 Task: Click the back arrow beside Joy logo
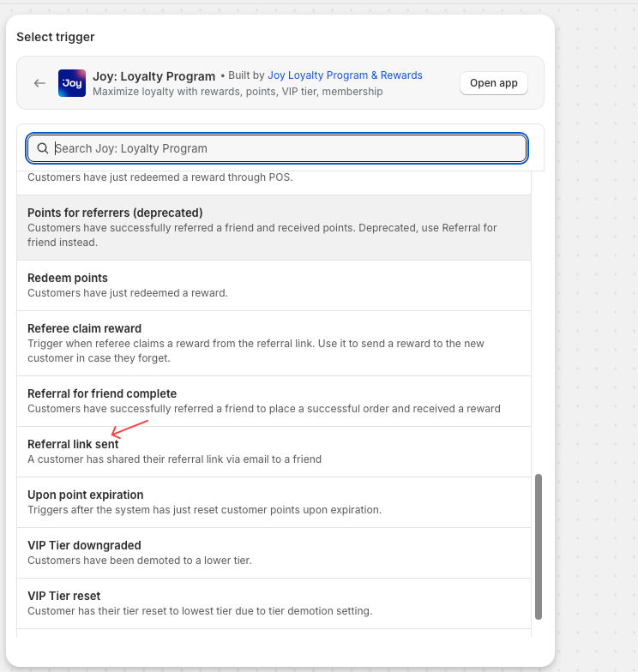pos(39,83)
